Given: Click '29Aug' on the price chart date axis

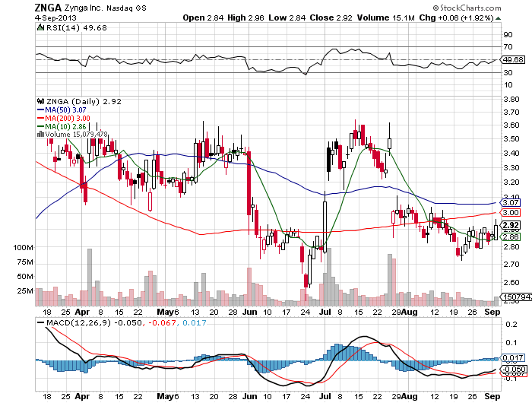Looking at the screenshot, I should 404,312.
